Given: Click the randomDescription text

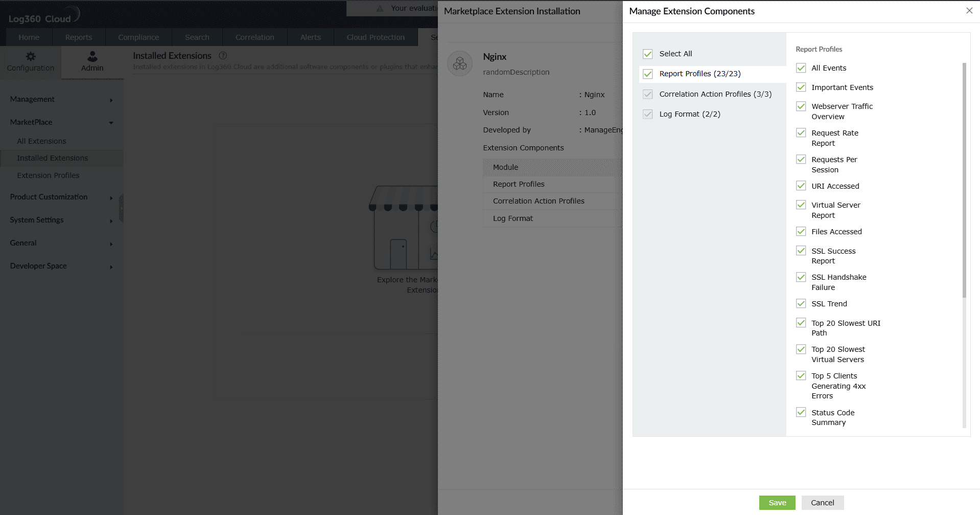Looking at the screenshot, I should click(x=516, y=72).
